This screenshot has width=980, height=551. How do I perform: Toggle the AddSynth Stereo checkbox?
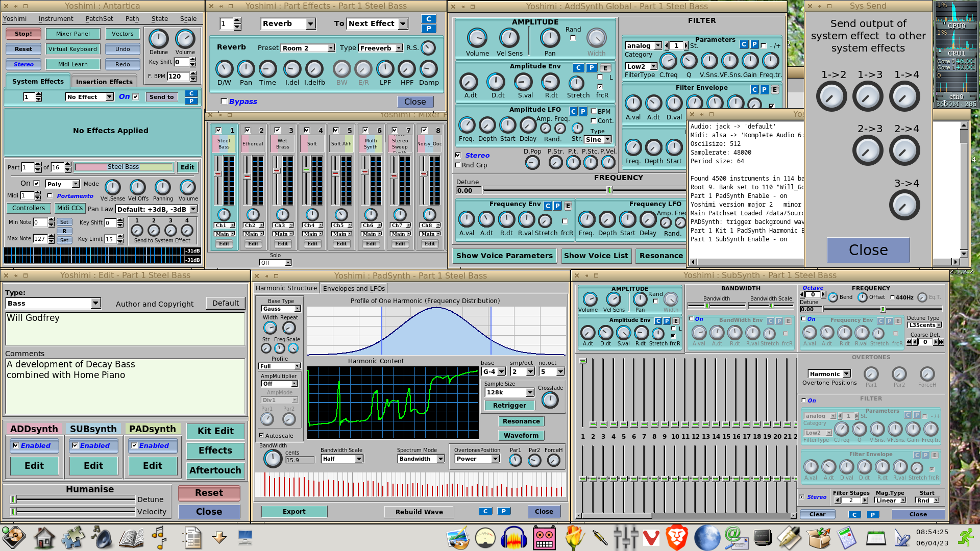458,155
